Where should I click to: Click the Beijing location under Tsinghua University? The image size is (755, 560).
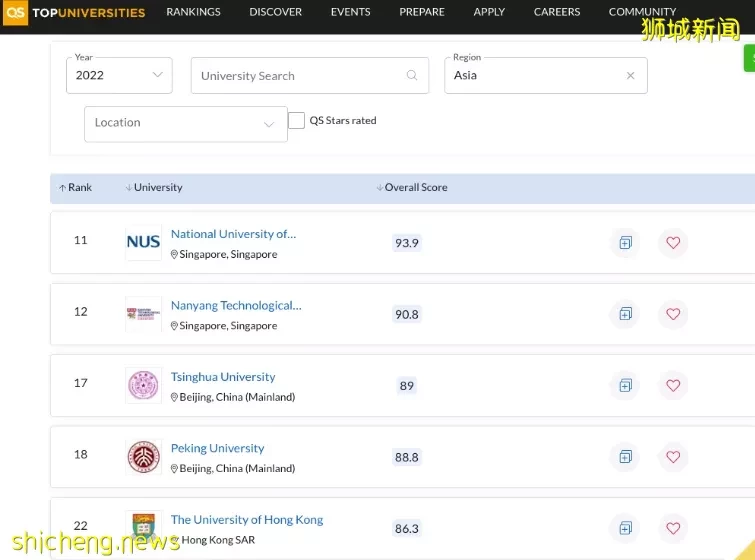(x=233, y=397)
